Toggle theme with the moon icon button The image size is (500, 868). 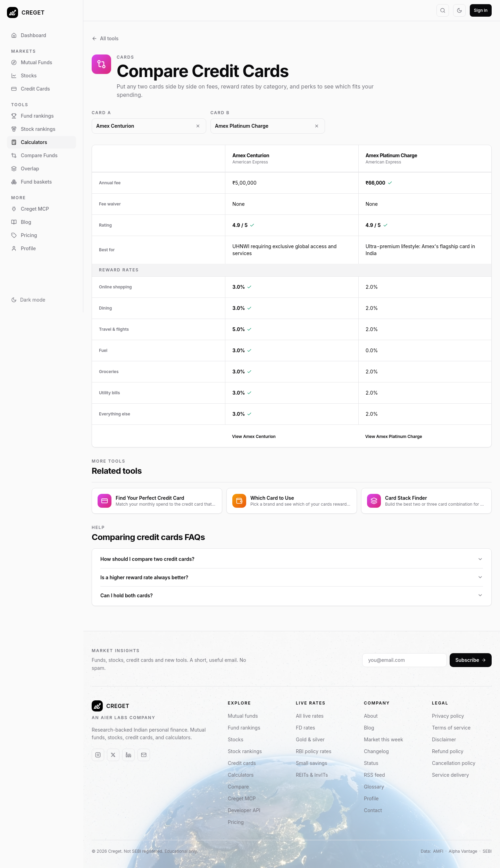coord(459,10)
